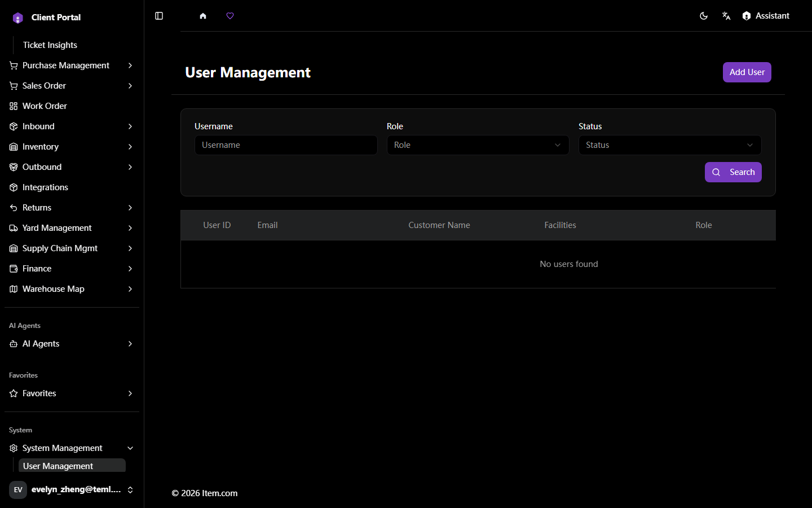This screenshot has height=508, width=812.
Task: Click the Inventory sidebar icon
Action: coord(14,147)
